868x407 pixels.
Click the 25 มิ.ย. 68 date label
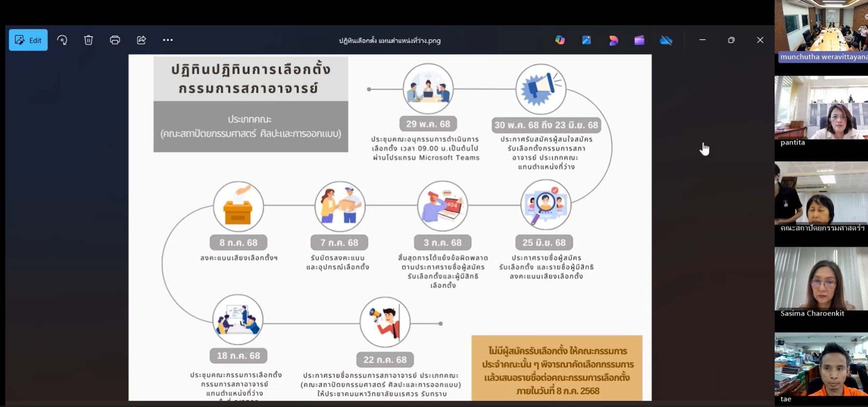tap(544, 242)
